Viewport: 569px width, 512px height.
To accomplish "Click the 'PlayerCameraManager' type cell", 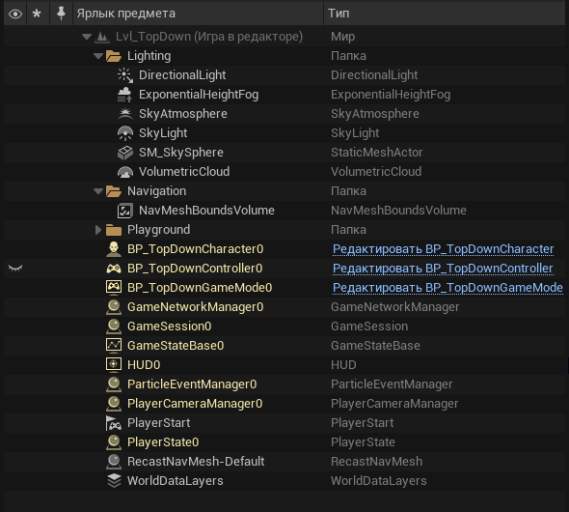I will (394, 404).
